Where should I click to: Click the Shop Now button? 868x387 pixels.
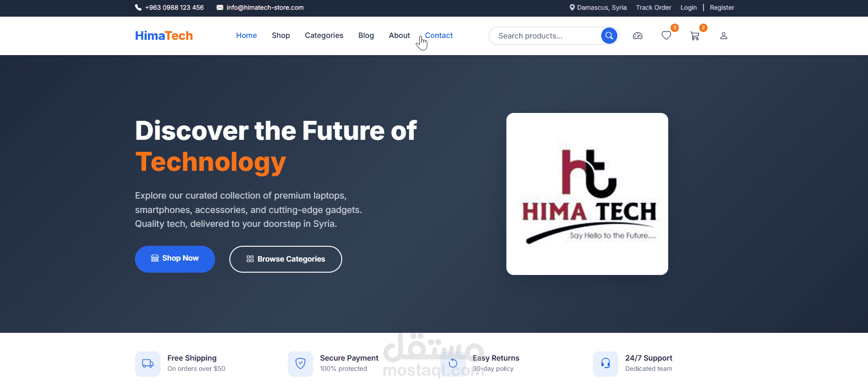click(x=175, y=259)
